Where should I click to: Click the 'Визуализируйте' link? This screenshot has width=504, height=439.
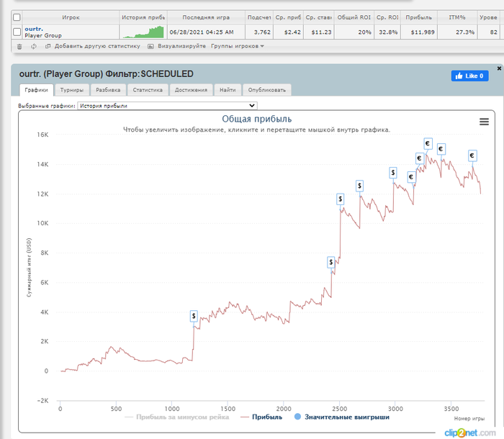181,46
